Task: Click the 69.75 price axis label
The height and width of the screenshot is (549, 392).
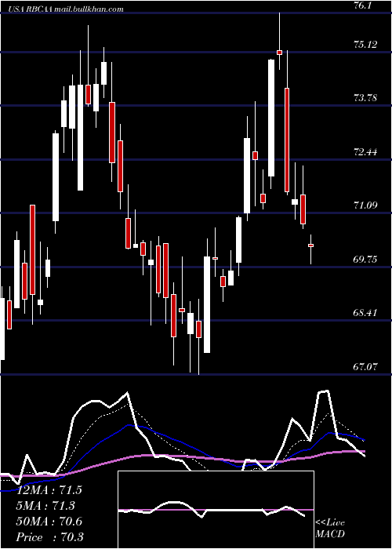Action: (365, 259)
